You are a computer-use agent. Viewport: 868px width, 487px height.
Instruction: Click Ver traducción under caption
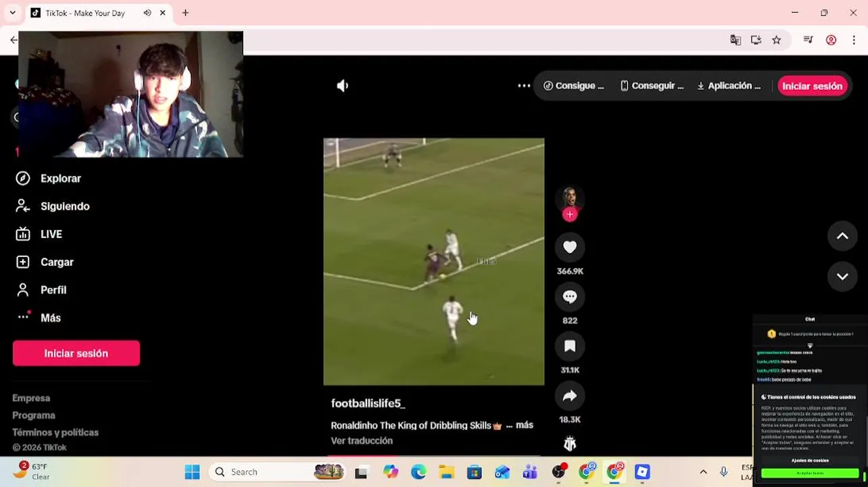tap(362, 440)
